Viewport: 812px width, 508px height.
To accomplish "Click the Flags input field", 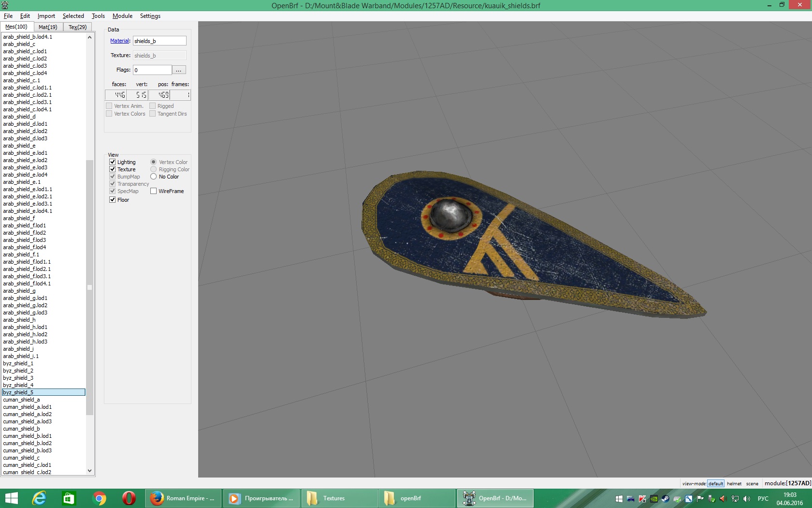I will pyautogui.click(x=152, y=70).
